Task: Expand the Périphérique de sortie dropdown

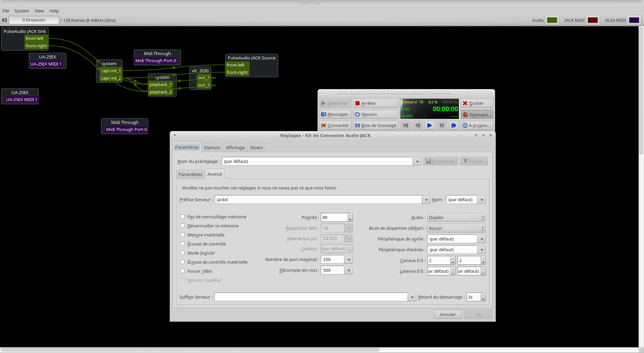Action: 481,239
